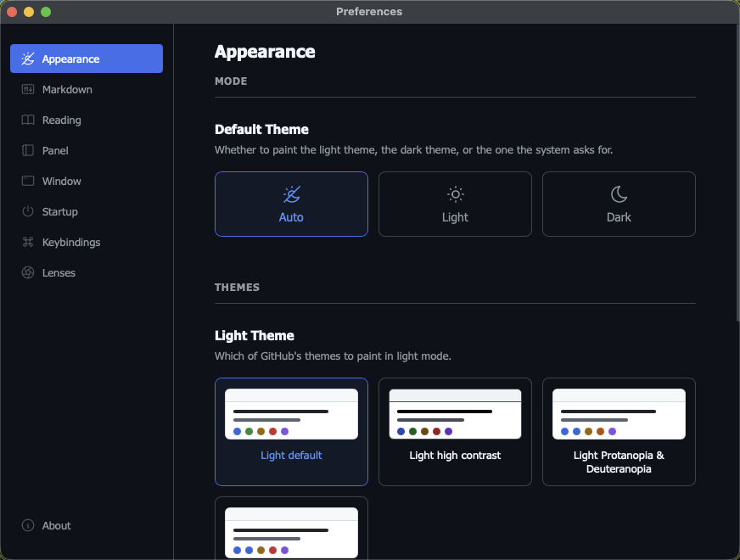This screenshot has height=560, width=740.
Task: Click the green zoom window button
Action: pos(46,12)
